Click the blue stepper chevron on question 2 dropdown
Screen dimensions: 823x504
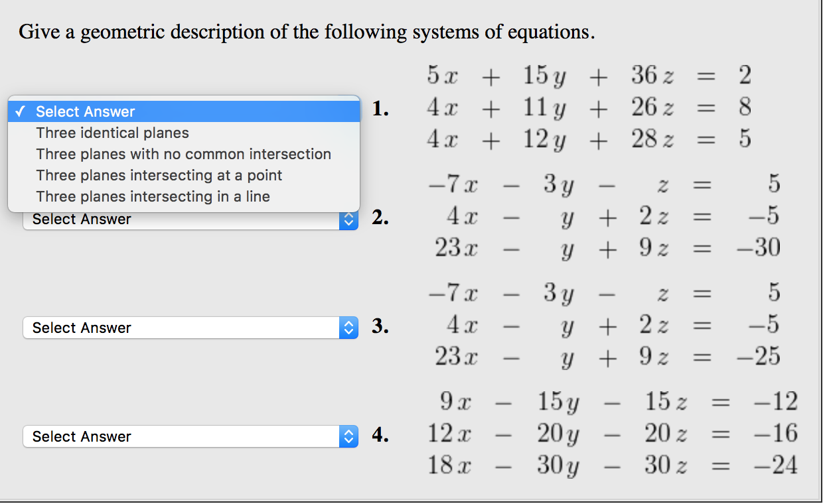point(348,219)
